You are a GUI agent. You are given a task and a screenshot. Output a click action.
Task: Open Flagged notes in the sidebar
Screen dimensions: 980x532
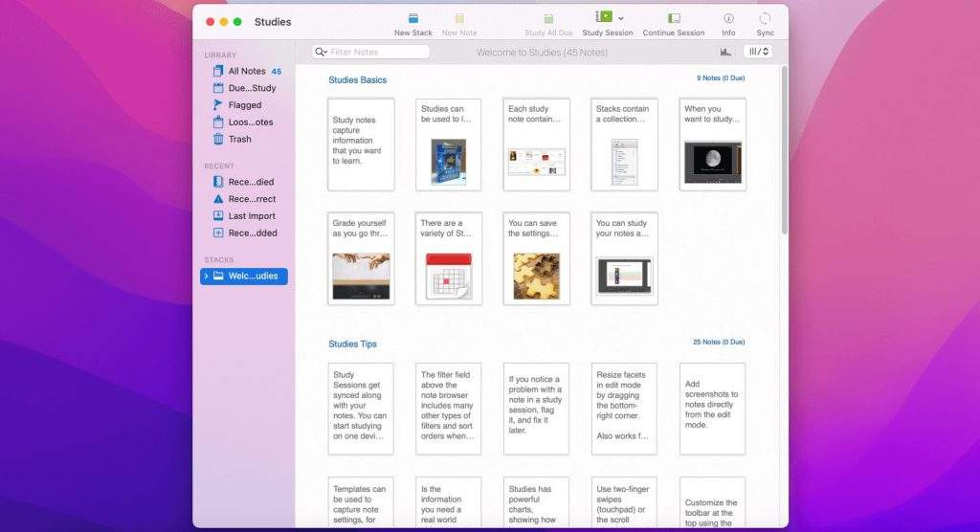tap(244, 105)
